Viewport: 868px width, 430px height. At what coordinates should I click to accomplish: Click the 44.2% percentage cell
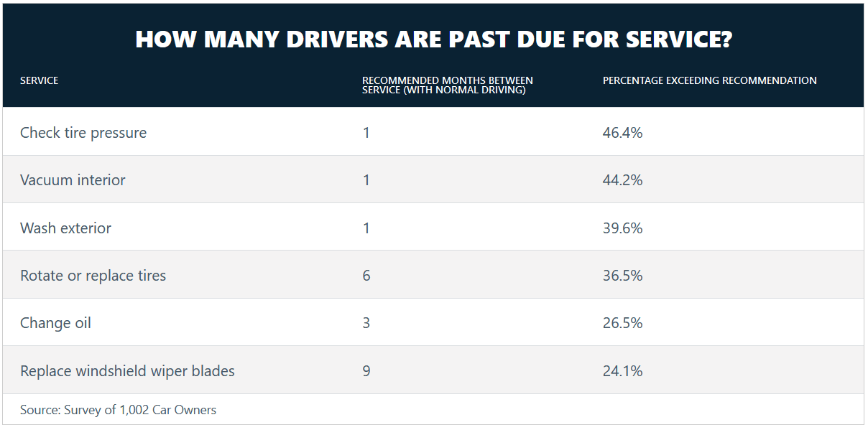click(622, 180)
